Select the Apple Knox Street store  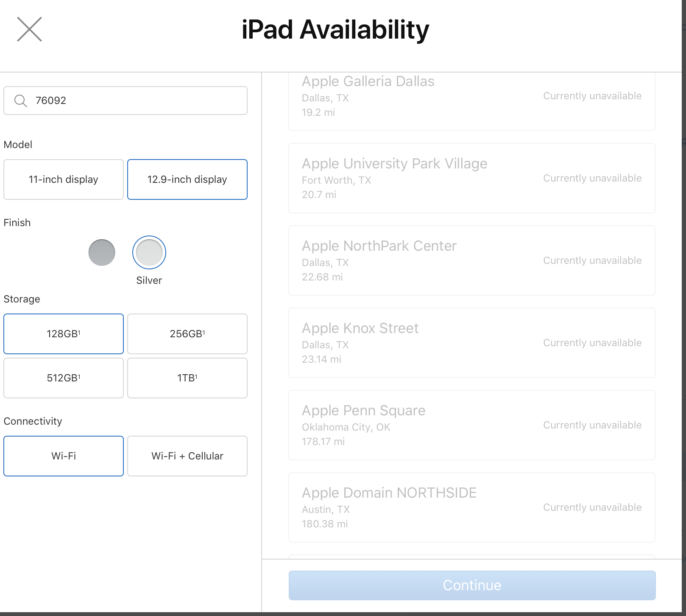click(472, 343)
